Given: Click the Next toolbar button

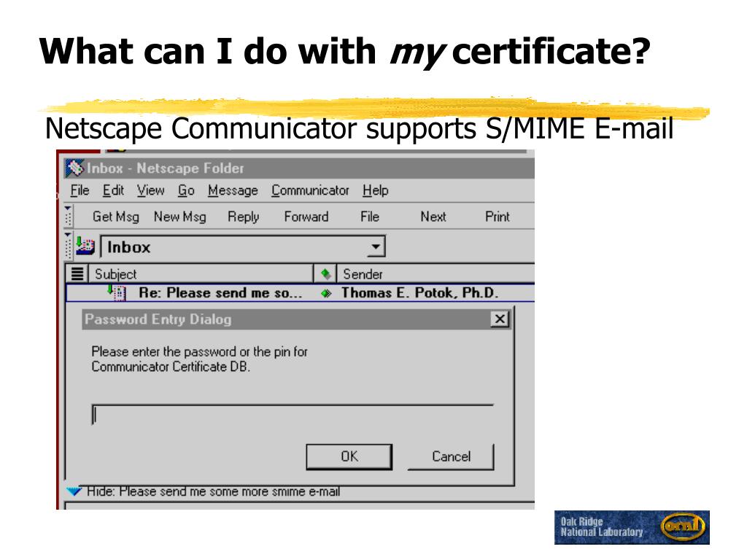Looking at the screenshot, I should point(433,217).
